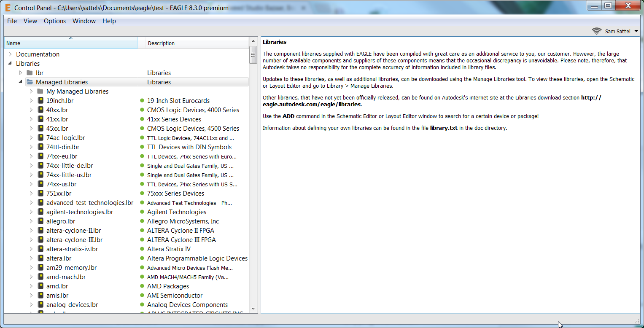Toggle the green in-use dot for altera-cyclone-II.lbr

[142, 231]
